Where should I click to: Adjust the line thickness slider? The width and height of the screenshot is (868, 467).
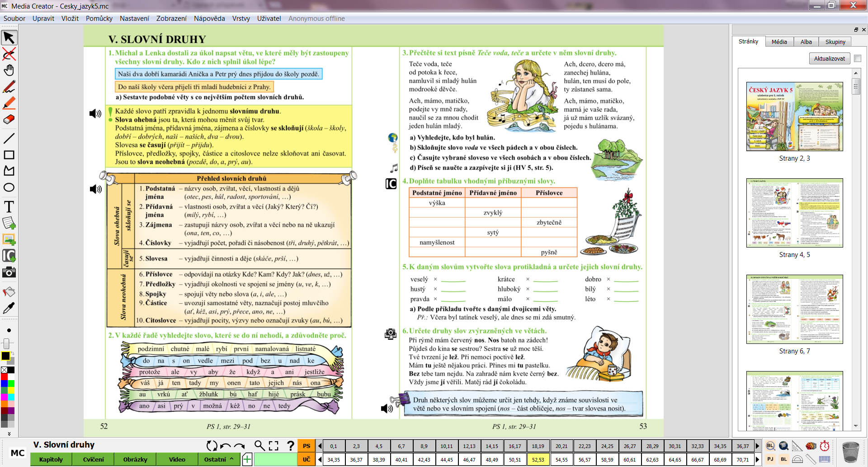point(6,343)
